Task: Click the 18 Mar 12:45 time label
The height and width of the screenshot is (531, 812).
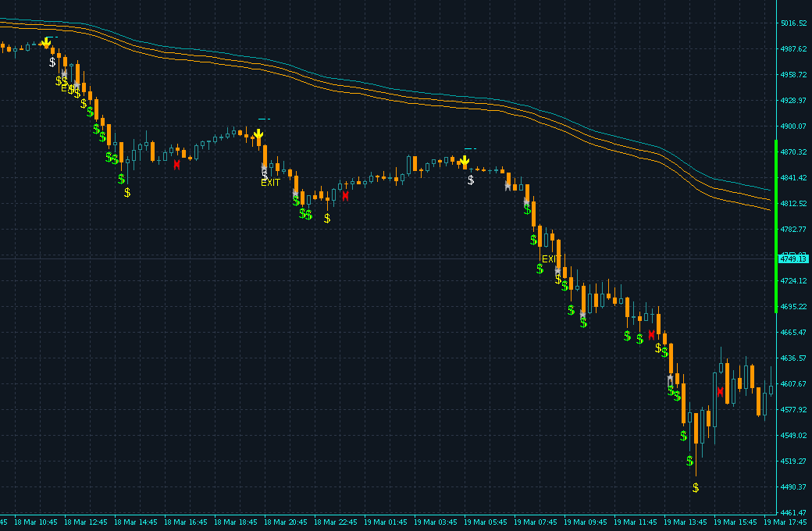Action: [x=85, y=522]
